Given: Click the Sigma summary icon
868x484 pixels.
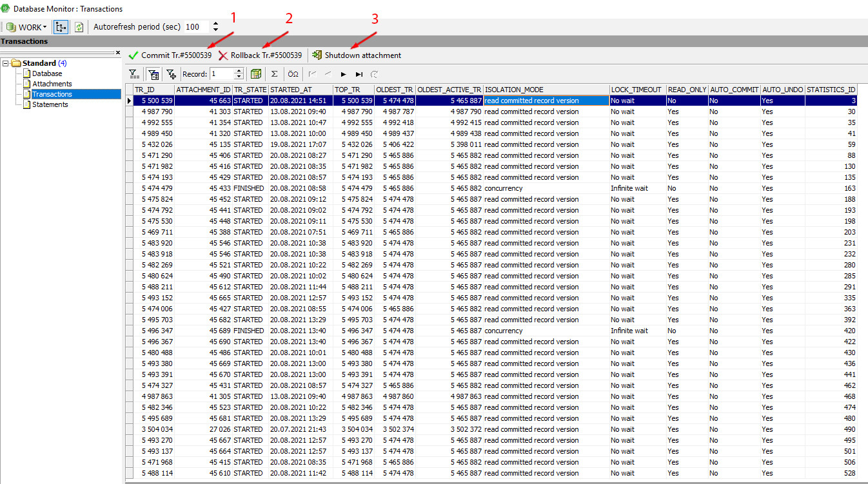Looking at the screenshot, I should tap(274, 74).
